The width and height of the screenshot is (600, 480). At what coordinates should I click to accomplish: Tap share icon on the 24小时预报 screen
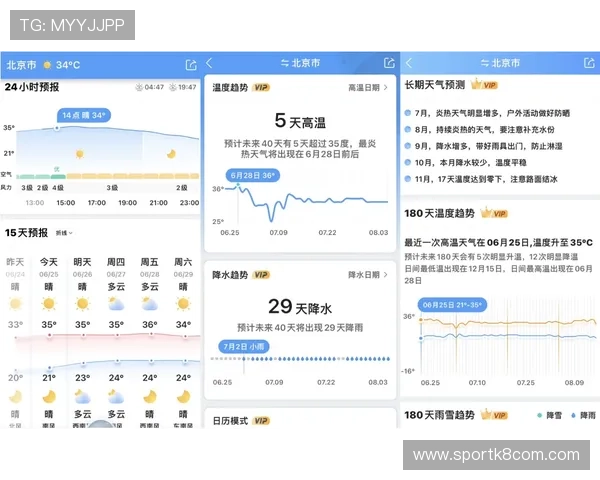(x=191, y=65)
